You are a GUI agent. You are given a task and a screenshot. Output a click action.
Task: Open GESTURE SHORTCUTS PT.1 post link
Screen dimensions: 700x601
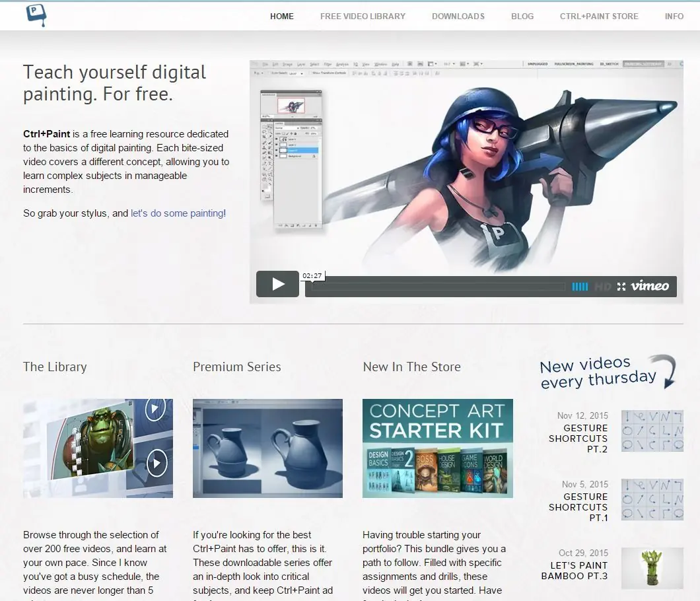578,507
